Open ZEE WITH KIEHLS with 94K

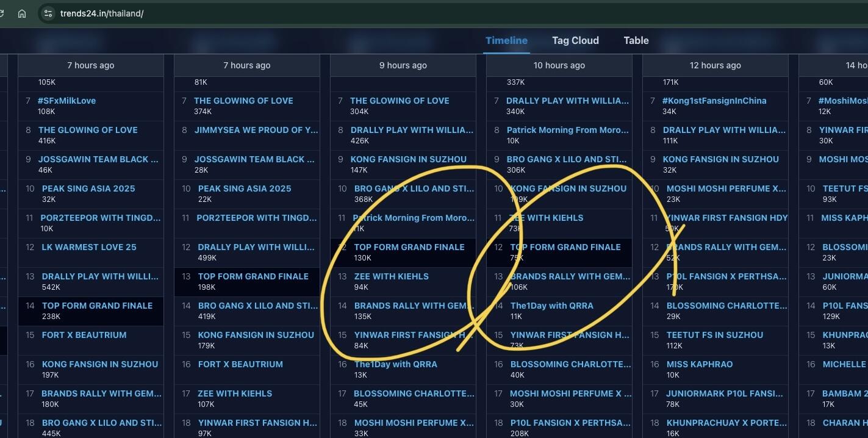pos(392,276)
